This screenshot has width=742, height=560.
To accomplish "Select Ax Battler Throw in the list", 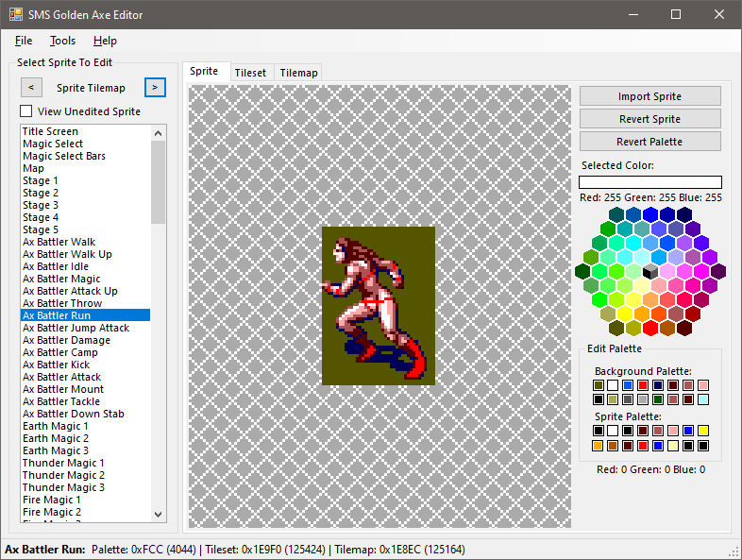I will (x=86, y=303).
